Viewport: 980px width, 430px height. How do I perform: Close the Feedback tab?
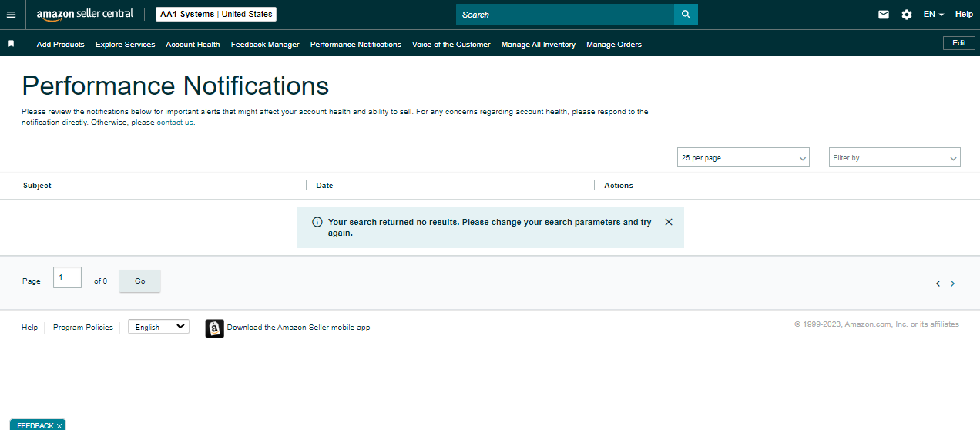59,426
